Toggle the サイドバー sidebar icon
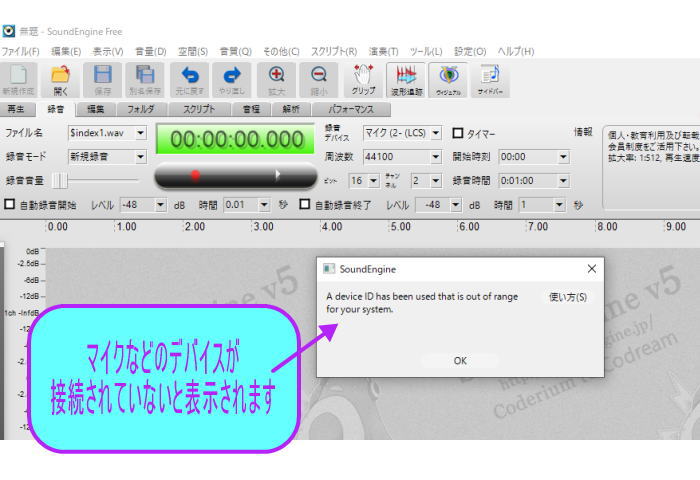This screenshot has width=700, height=480. 490,79
